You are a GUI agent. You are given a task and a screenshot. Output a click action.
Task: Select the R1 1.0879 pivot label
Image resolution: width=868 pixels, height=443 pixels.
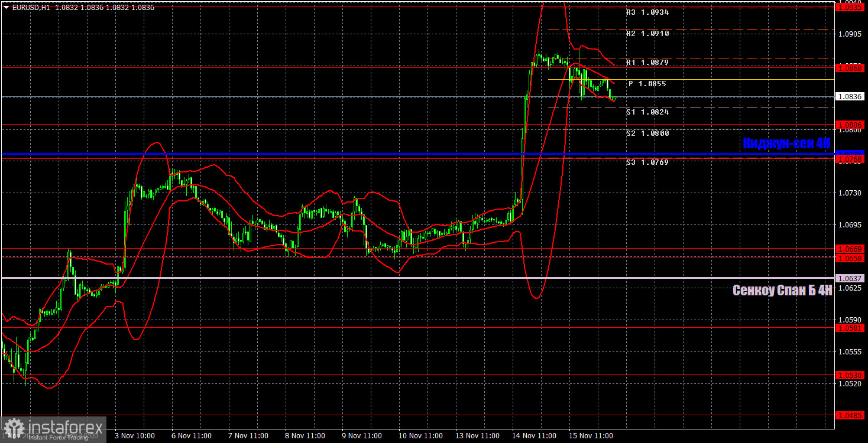point(648,62)
